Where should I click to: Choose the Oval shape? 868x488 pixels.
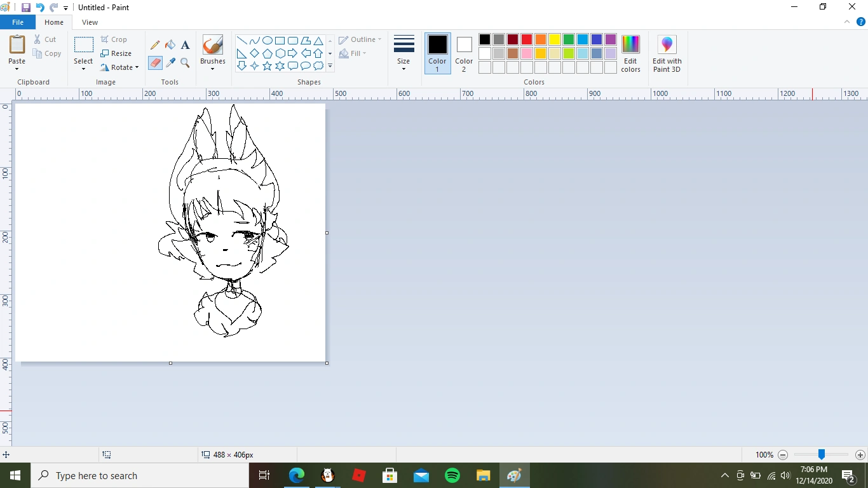click(x=267, y=39)
